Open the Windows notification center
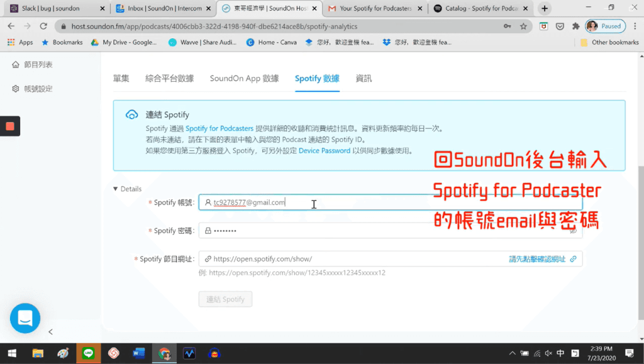 [629, 353]
